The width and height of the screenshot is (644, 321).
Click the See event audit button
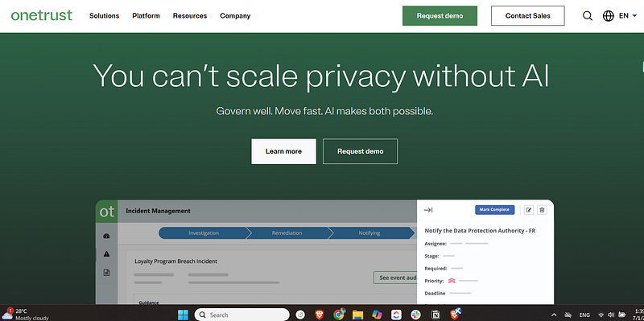395,278
